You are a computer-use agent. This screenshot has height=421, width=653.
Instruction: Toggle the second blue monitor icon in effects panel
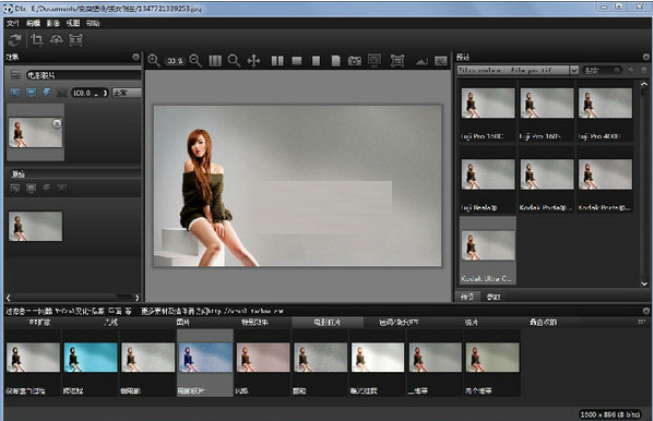31,92
